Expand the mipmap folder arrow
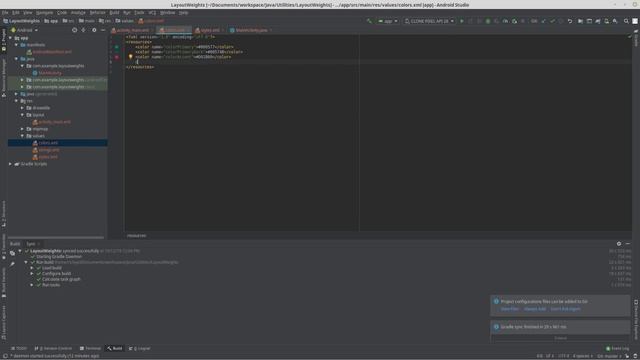Viewport: 640px width, 360px height. coord(22,129)
